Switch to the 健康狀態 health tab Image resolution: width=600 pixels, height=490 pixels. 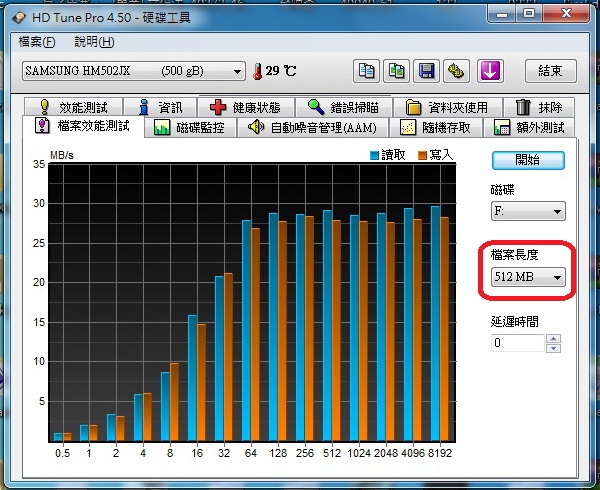(246, 107)
